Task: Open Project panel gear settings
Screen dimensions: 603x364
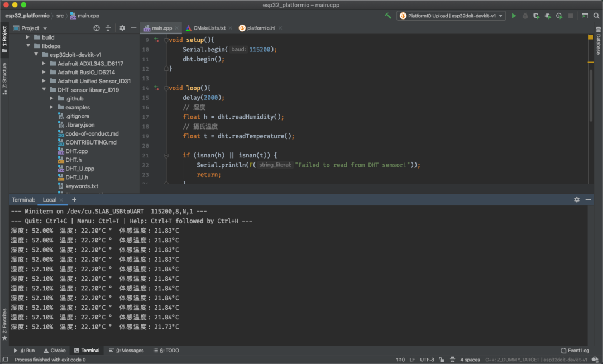Action: tap(122, 28)
